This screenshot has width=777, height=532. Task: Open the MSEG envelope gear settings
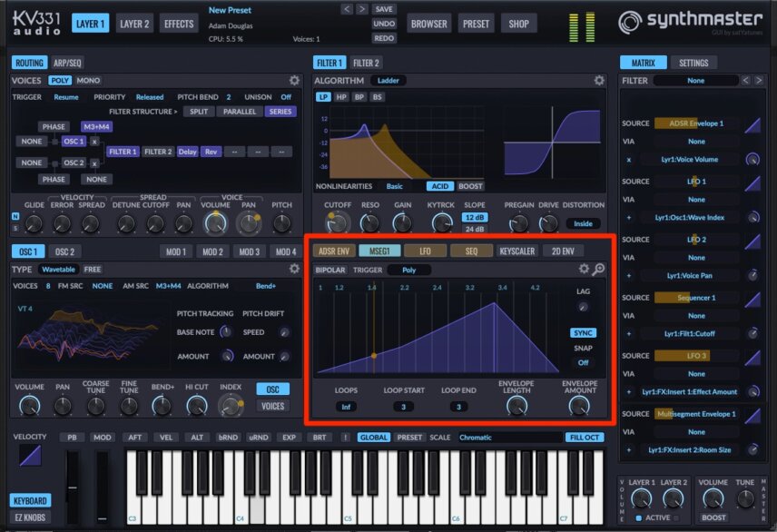click(x=584, y=269)
